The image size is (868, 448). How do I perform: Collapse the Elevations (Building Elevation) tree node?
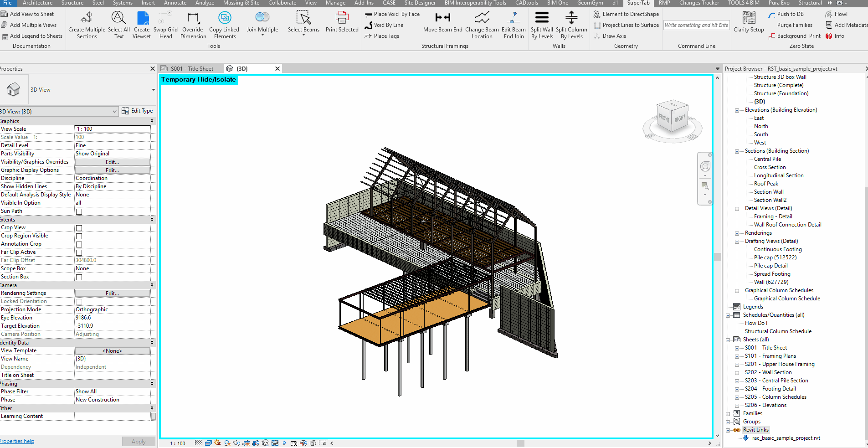point(737,110)
